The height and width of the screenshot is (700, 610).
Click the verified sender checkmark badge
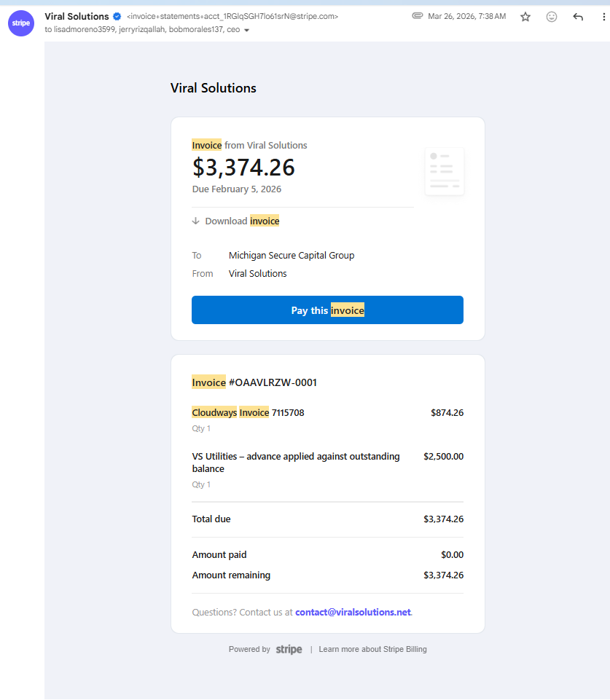point(117,17)
